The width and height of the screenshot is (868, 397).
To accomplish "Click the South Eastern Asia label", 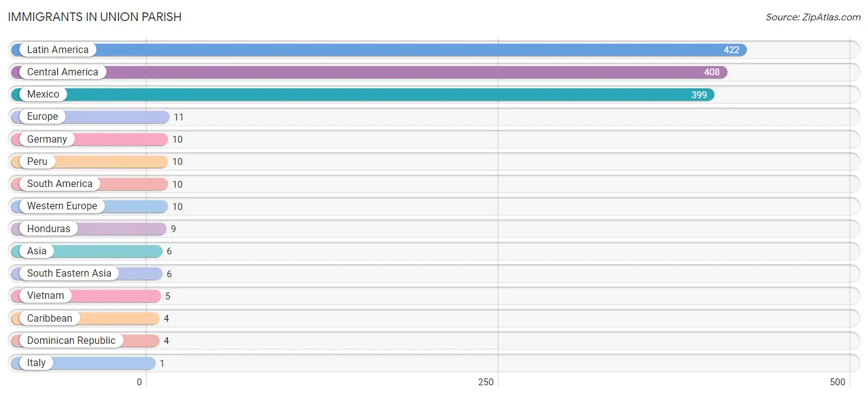I will (69, 273).
